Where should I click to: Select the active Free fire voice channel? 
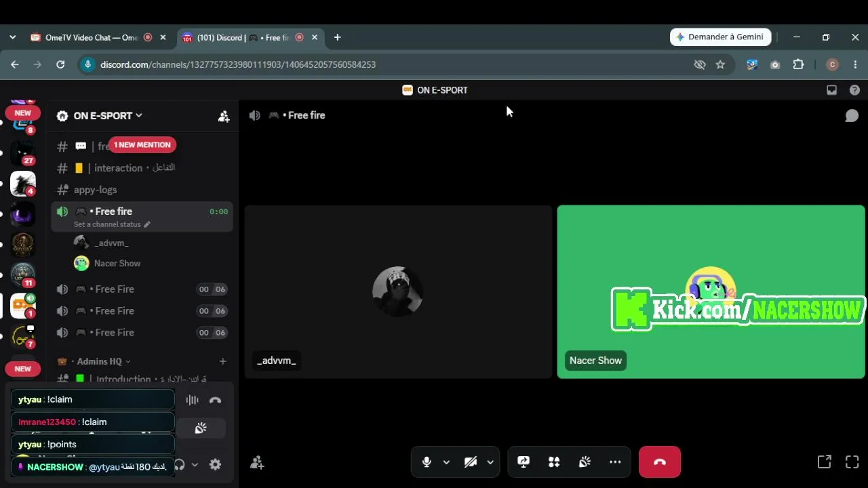(142, 217)
